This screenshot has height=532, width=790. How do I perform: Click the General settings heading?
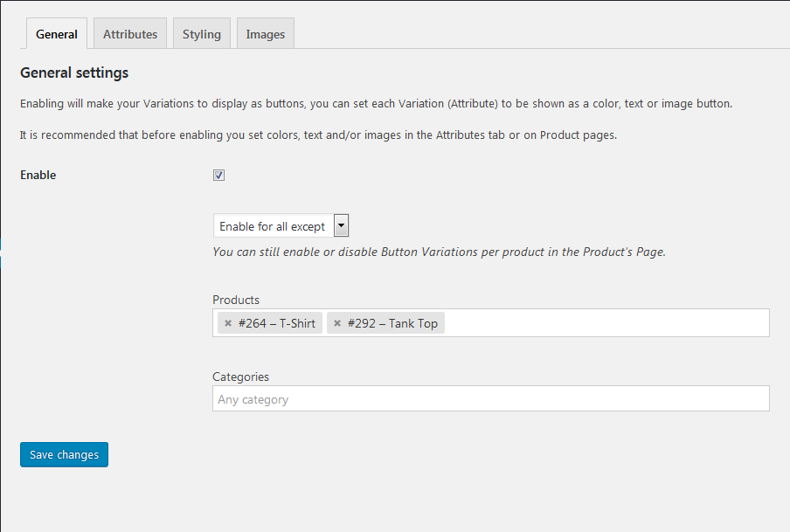coord(74,73)
